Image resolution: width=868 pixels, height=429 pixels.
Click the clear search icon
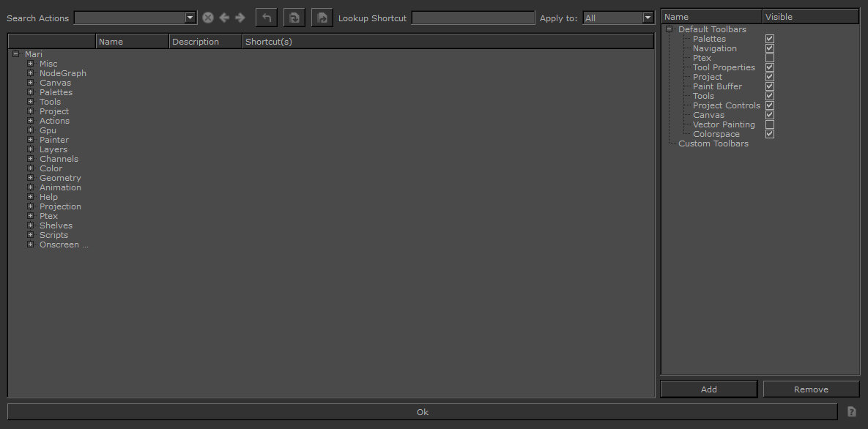coord(207,17)
